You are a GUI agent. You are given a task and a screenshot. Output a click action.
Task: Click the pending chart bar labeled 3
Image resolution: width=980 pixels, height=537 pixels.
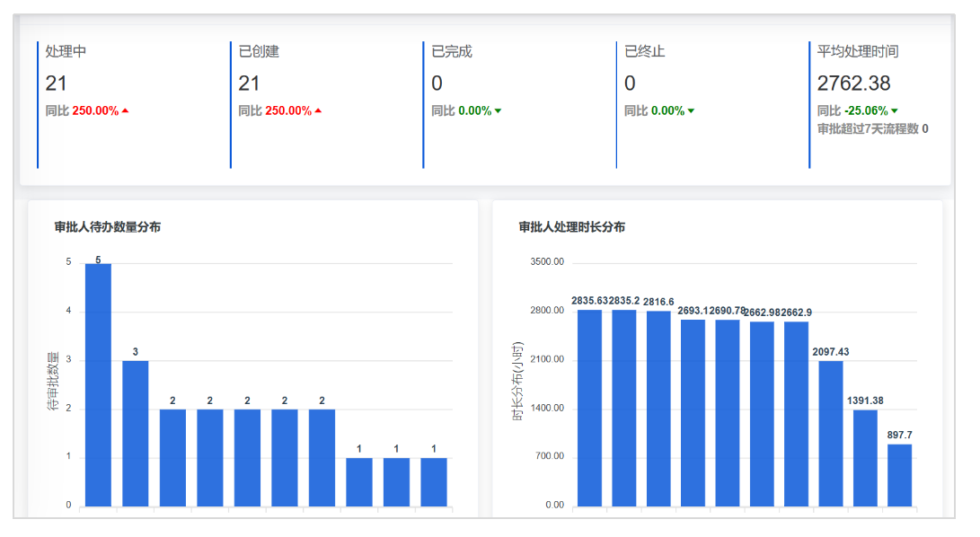[x=136, y=433]
